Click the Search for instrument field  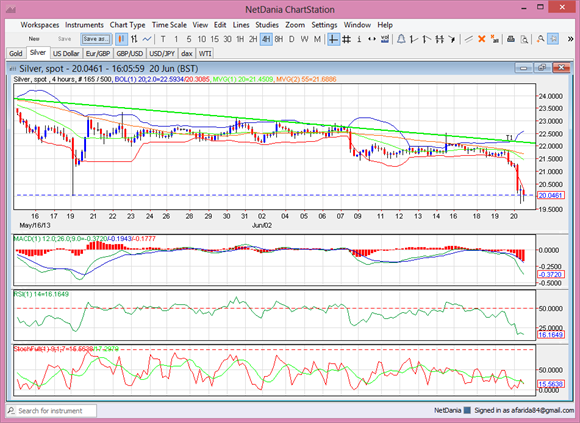51,411
